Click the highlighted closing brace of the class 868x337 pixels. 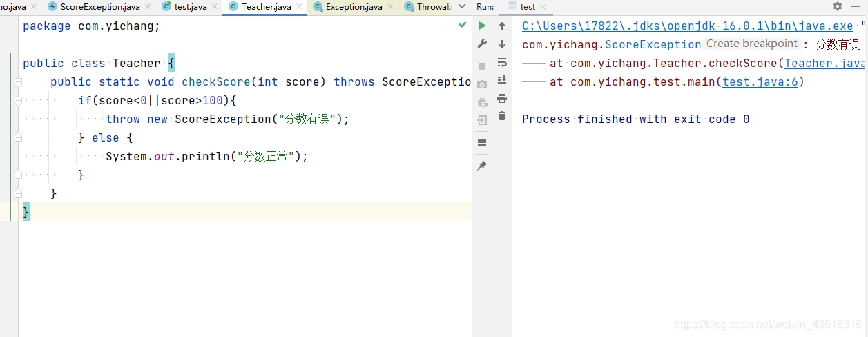[x=26, y=212]
